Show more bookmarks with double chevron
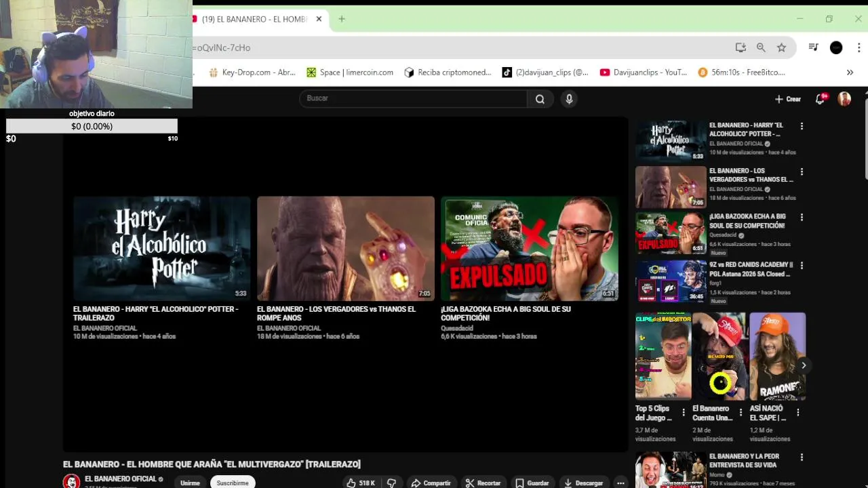The image size is (868, 488). tap(850, 73)
